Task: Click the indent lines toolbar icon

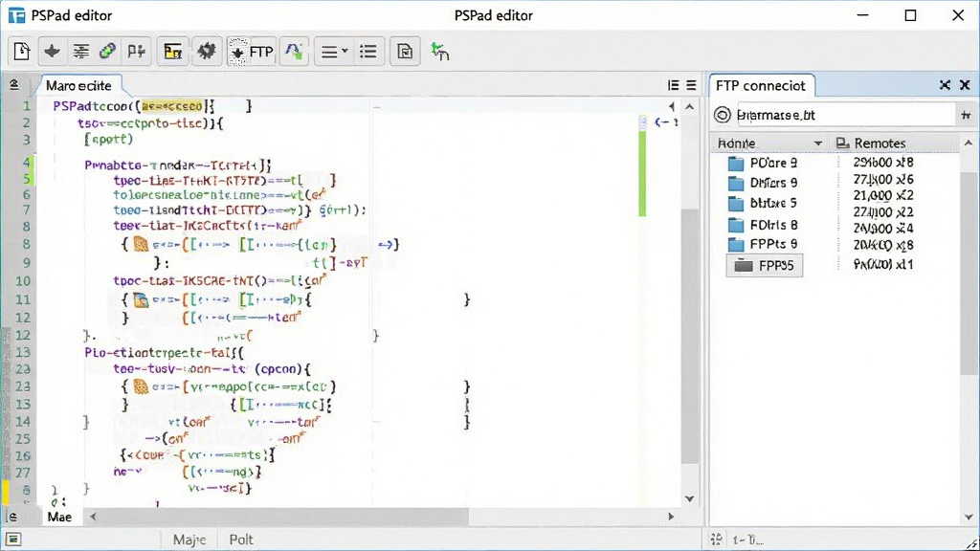Action: [x=80, y=52]
